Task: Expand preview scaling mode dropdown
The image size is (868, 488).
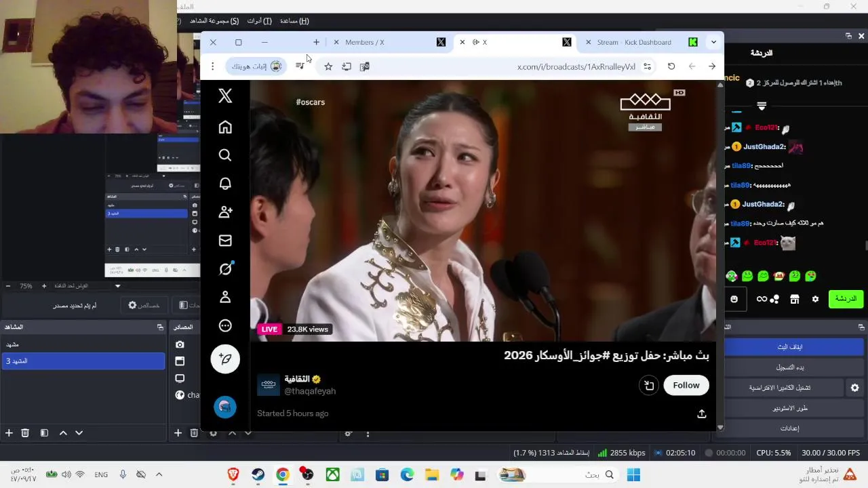Action: [118, 286]
